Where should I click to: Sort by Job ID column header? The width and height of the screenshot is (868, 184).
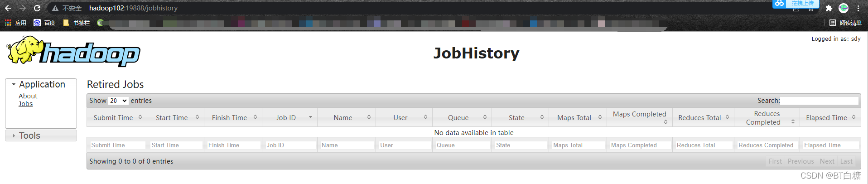pos(290,117)
